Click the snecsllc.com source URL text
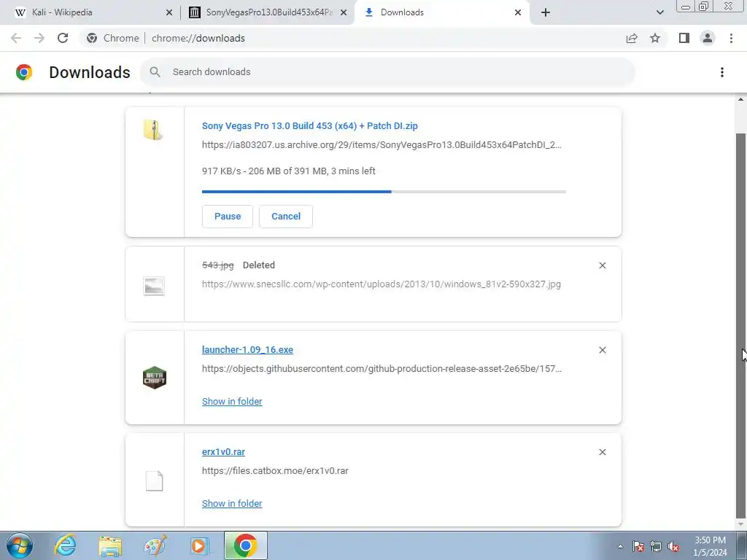Viewport: 747px width, 560px height. pos(381,284)
